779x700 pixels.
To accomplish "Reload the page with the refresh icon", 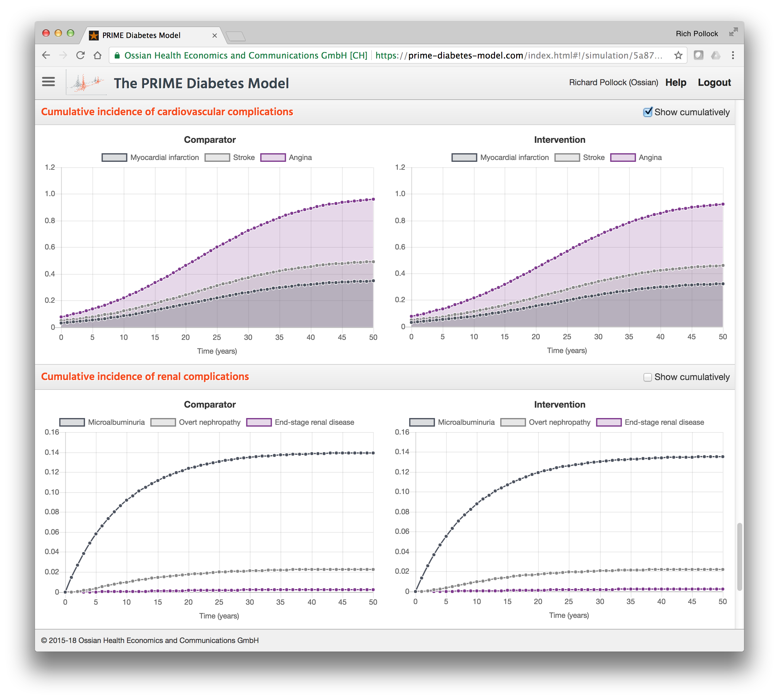I will point(80,55).
